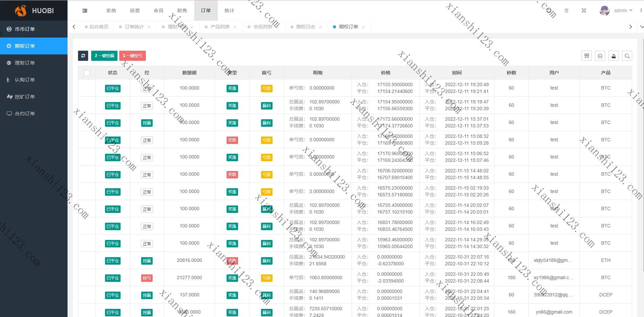This screenshot has height=317, width=644.
Task: Click 正常 badge in 2022-12-11 19:19:47 row
Action: coord(147,106)
